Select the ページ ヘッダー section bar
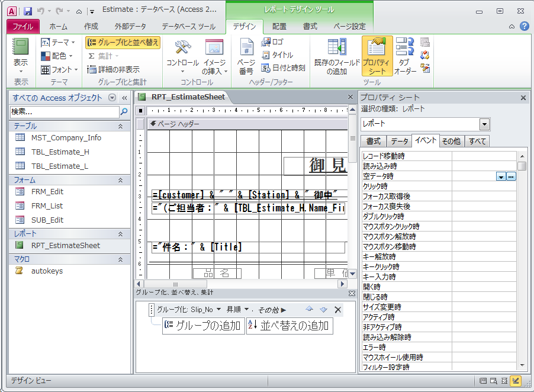 pos(248,124)
